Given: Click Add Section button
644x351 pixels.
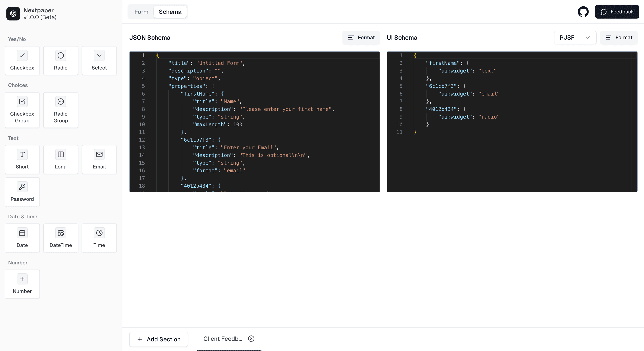Looking at the screenshot, I should click(x=158, y=339).
